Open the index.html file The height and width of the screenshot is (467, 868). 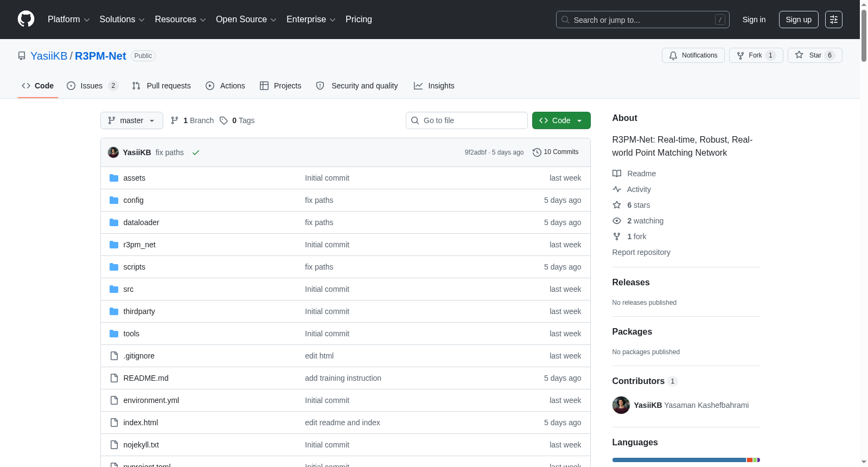tap(141, 423)
